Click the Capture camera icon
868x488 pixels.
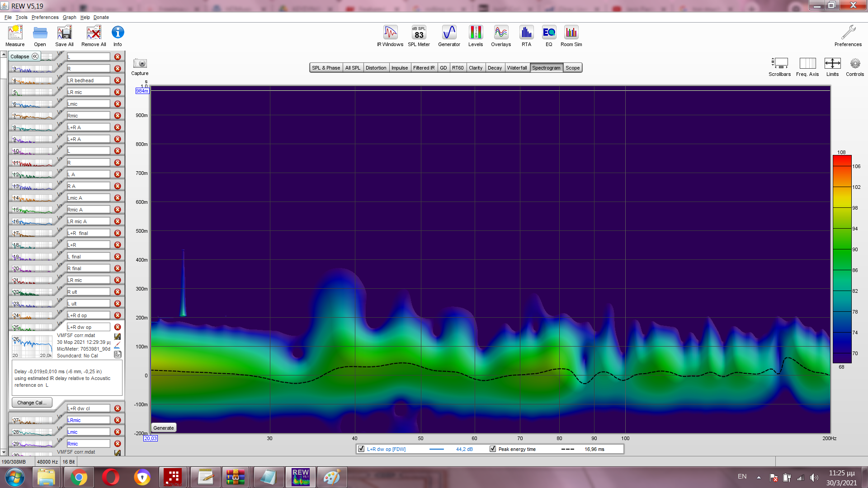pos(140,64)
